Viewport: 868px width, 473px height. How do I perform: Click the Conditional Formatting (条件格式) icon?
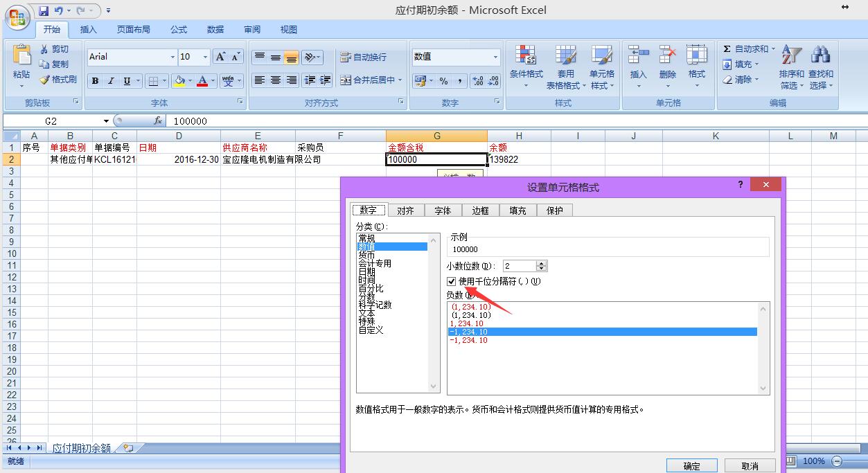click(526, 66)
